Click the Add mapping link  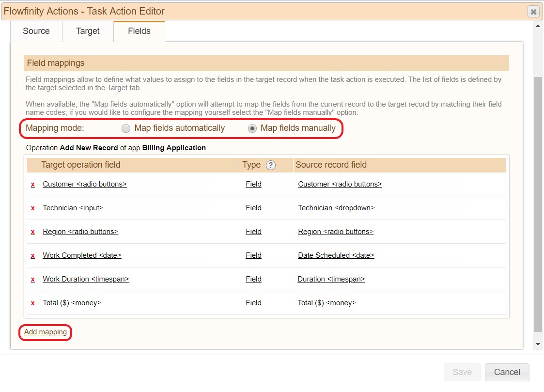(x=46, y=332)
